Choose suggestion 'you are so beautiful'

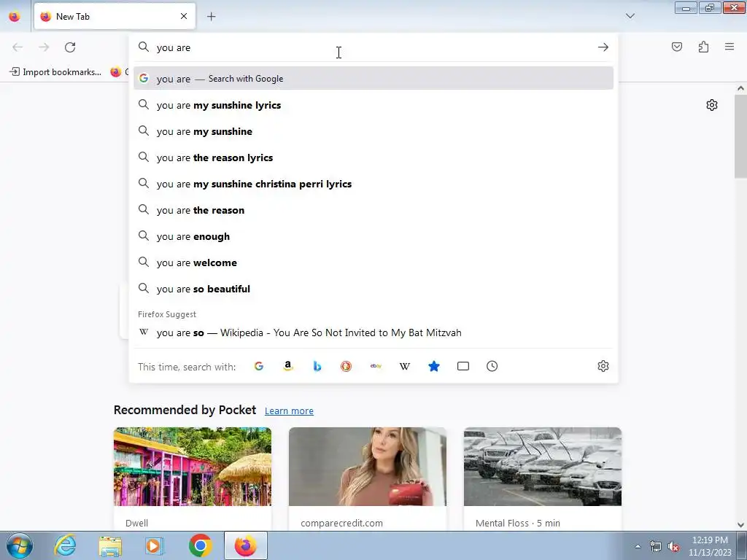click(x=373, y=289)
